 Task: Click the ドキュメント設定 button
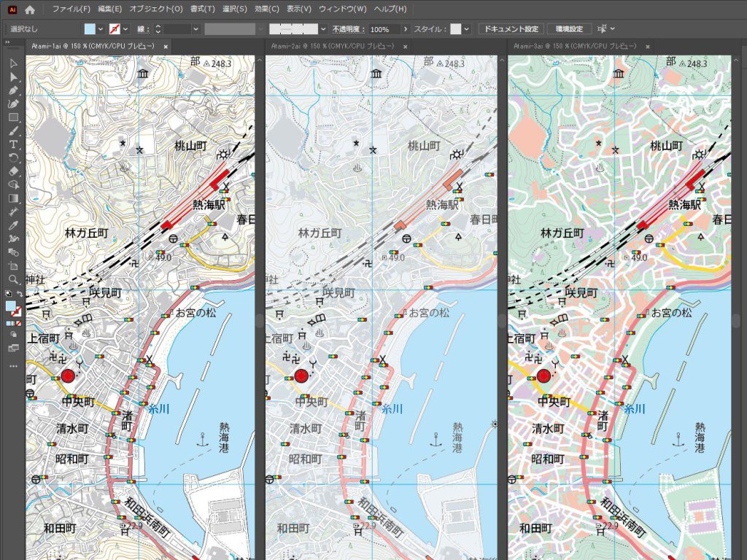point(513,28)
